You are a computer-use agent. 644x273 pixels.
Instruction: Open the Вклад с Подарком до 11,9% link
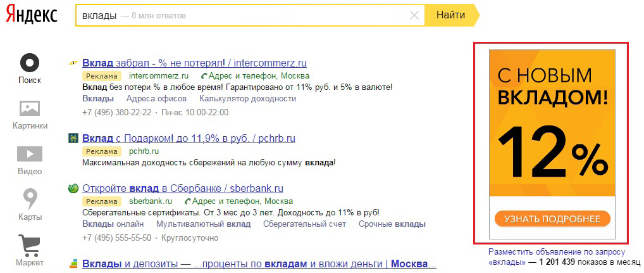click(x=189, y=139)
